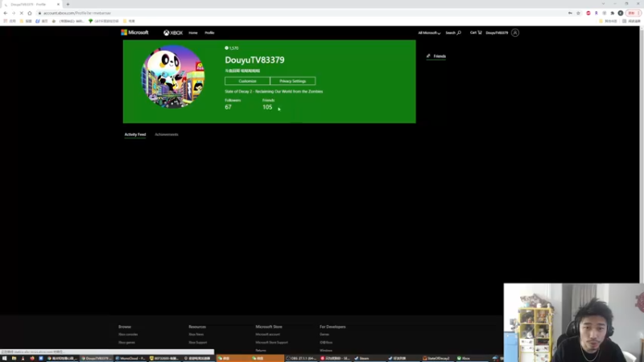This screenshot has width=644, height=362.
Task: Stop page loading with the X button
Action: (x=22, y=13)
